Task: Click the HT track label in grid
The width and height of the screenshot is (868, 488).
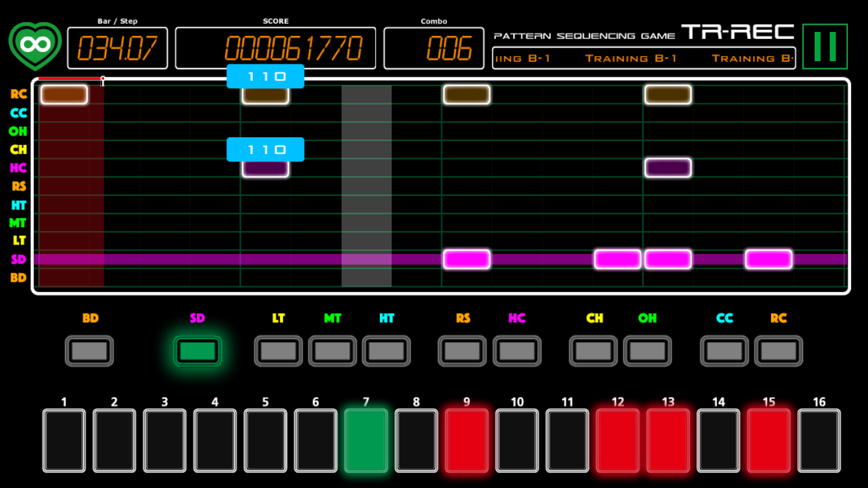Action: click(19, 204)
